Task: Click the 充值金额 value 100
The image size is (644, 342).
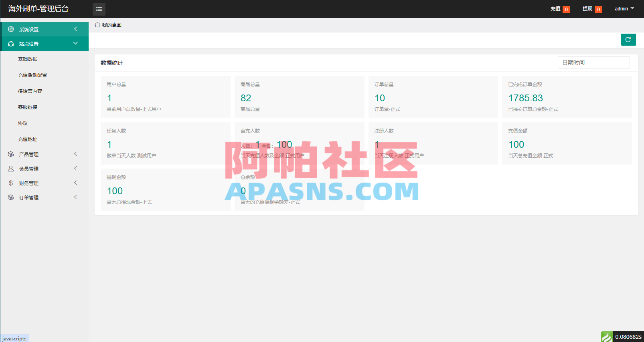Action: (516, 145)
